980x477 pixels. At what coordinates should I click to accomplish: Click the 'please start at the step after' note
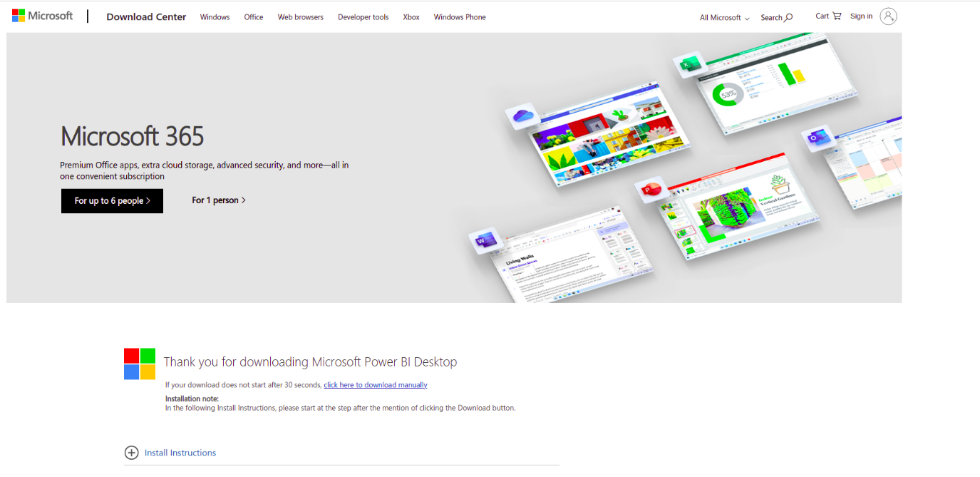click(341, 409)
